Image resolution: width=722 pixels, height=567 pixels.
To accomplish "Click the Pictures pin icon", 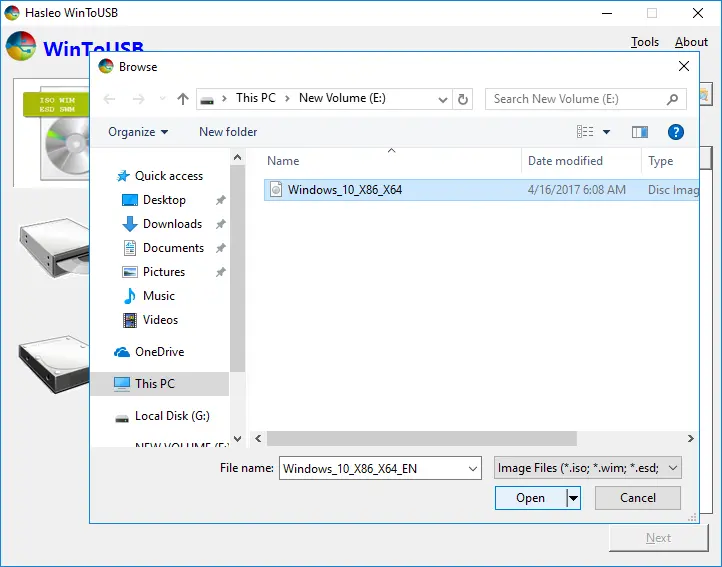I will (x=221, y=272).
